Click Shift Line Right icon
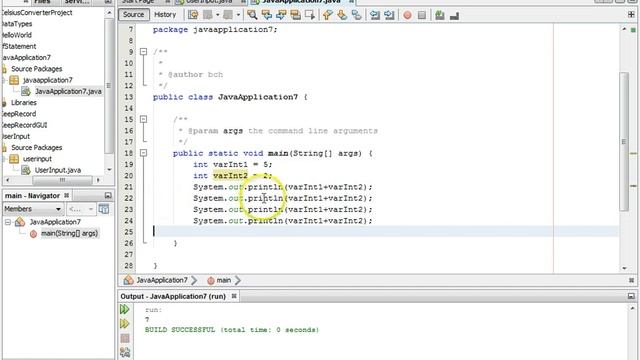The height and width of the screenshot is (360, 640). point(389,15)
